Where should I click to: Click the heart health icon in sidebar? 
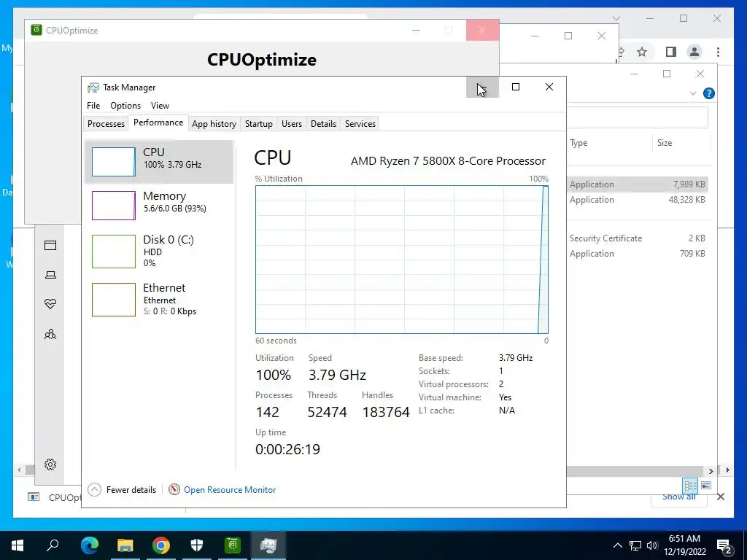coord(50,304)
